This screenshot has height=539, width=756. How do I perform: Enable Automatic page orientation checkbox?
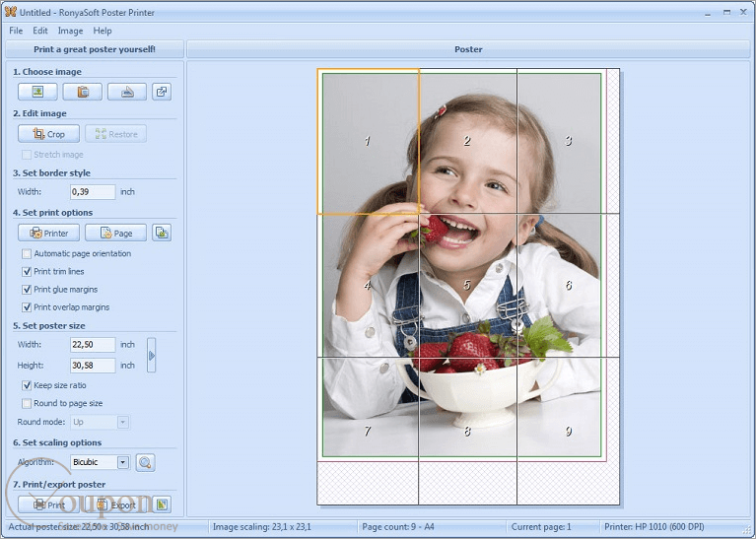click(27, 253)
